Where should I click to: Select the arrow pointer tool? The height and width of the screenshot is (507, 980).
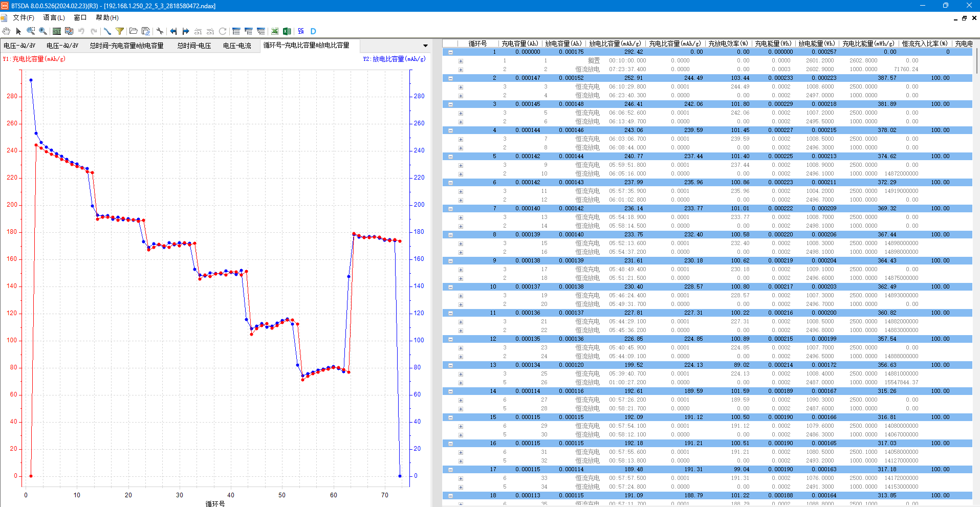click(18, 31)
